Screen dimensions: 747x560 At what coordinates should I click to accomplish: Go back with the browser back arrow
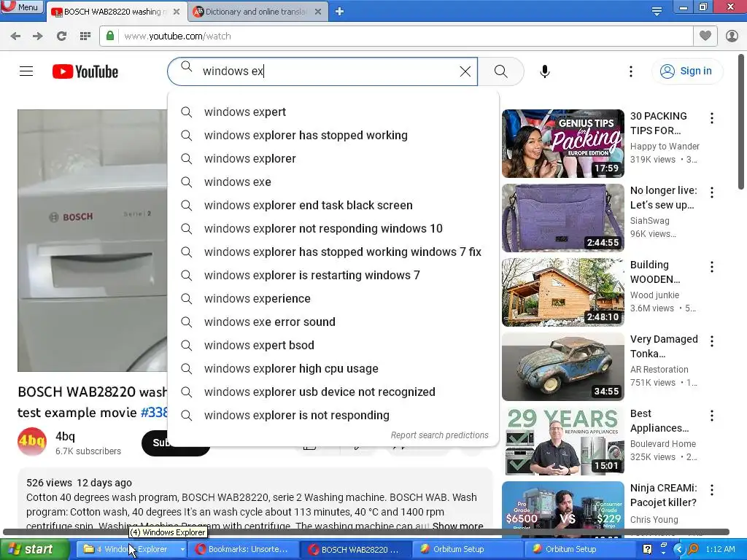[x=15, y=36]
